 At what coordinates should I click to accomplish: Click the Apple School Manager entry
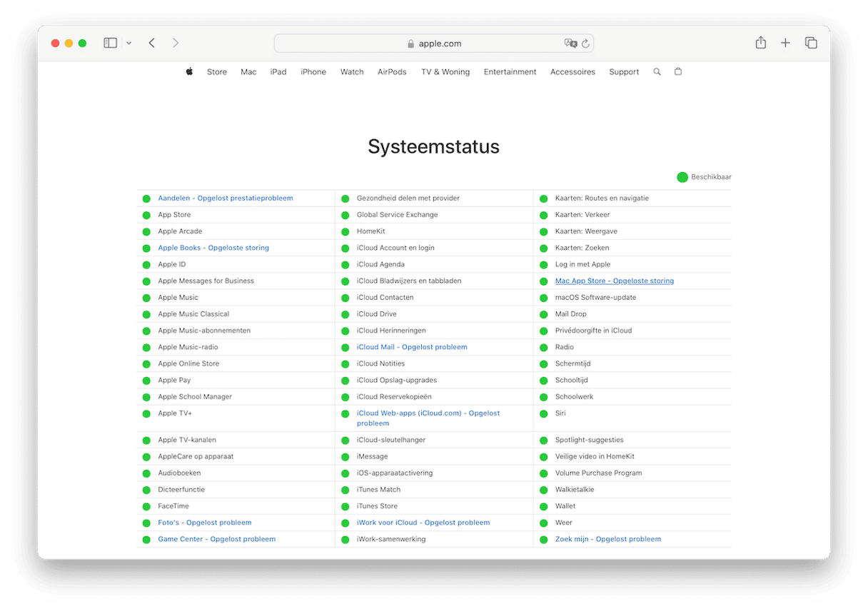click(x=195, y=397)
